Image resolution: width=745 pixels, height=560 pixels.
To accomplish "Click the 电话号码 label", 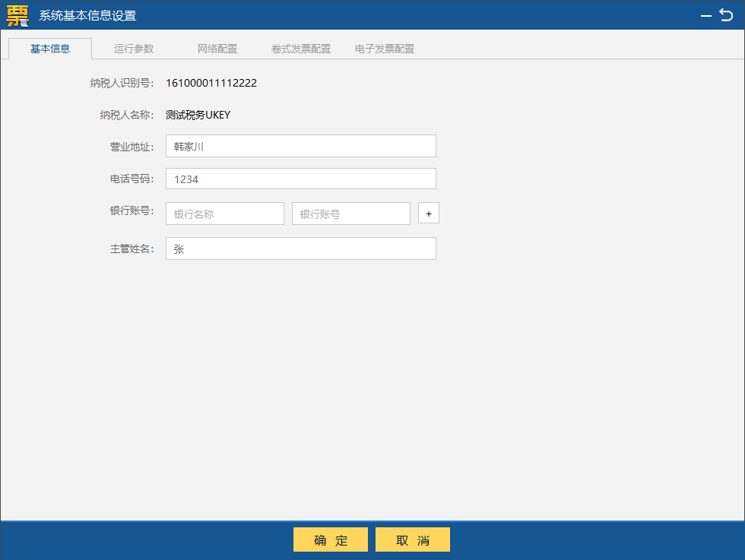I will click(x=132, y=179).
